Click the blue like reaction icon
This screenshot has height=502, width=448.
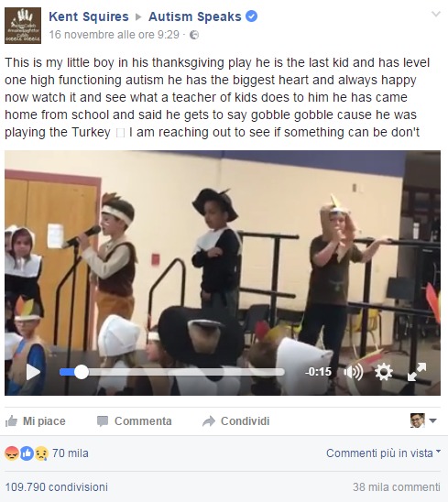[27, 453]
